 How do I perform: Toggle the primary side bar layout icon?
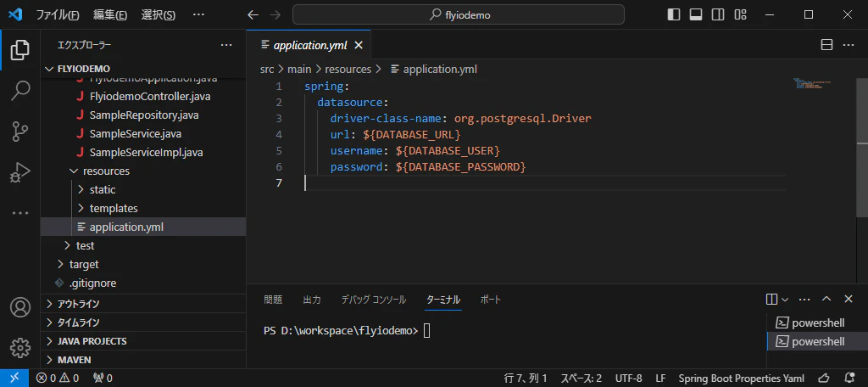pyautogui.click(x=674, y=15)
